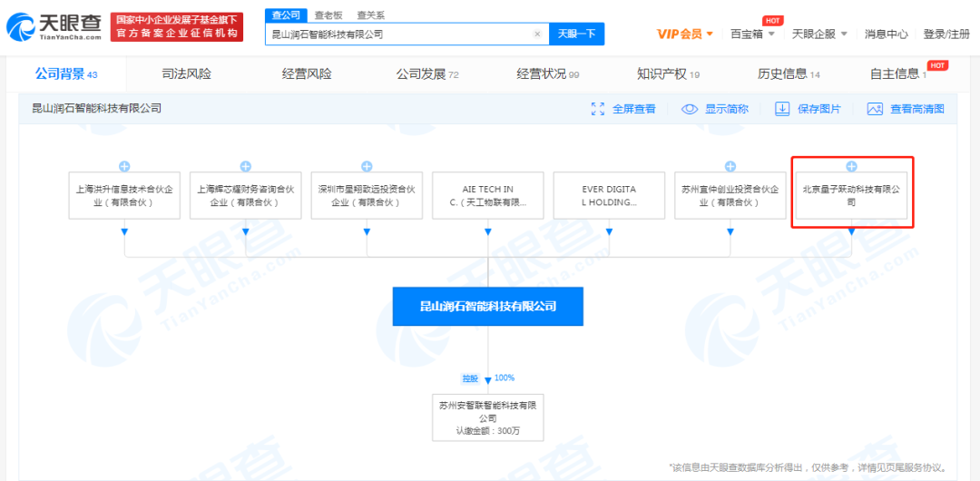980x481 pixels.
Task: Click 登录/注册 login link
Action: 946,34
